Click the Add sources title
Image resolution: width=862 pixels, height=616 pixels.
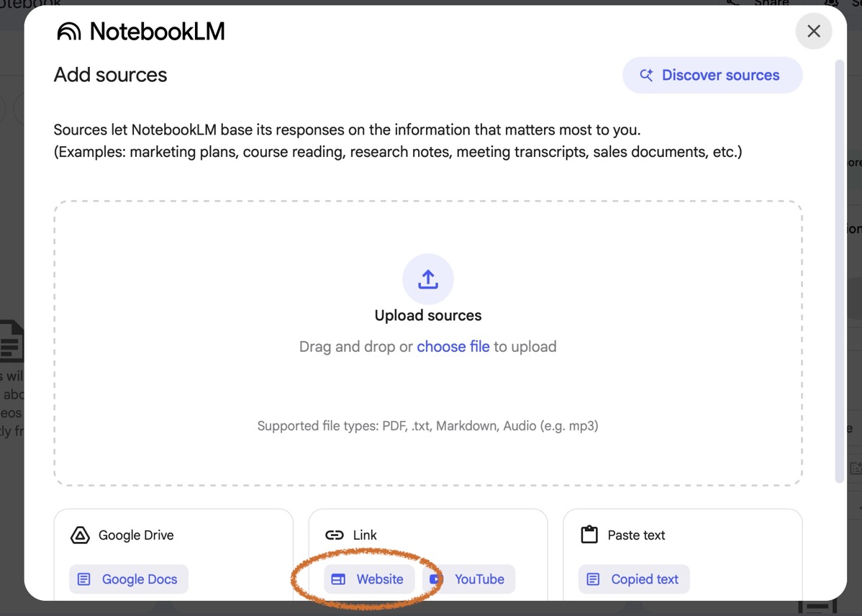pos(111,75)
